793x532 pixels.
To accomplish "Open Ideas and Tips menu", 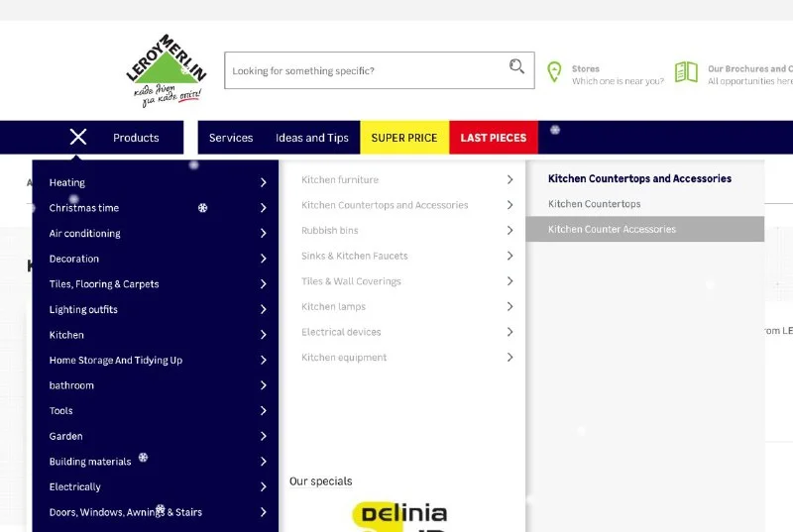I will tap(312, 138).
